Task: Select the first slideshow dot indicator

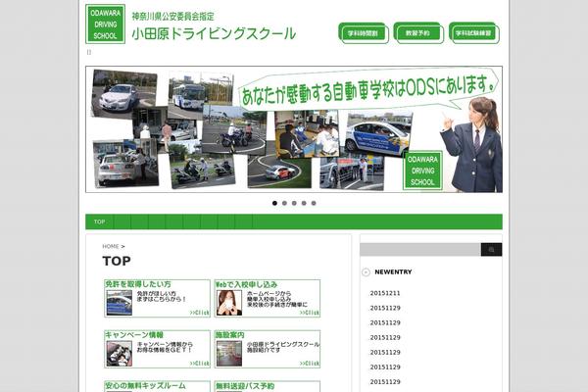Action: click(274, 203)
